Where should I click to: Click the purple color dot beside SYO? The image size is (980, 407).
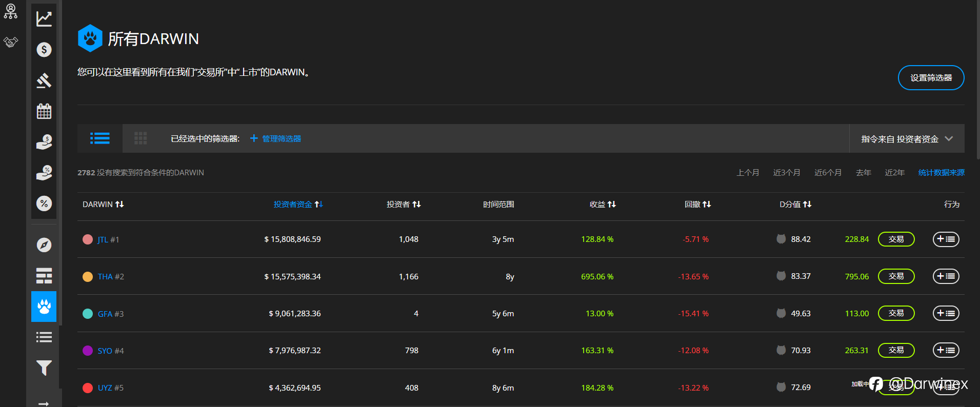tap(88, 351)
